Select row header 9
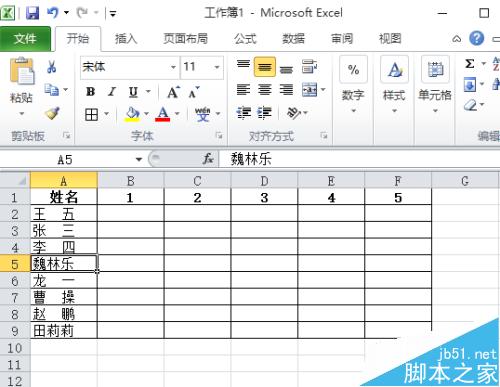This screenshot has height=387, width=500. pos(15,331)
